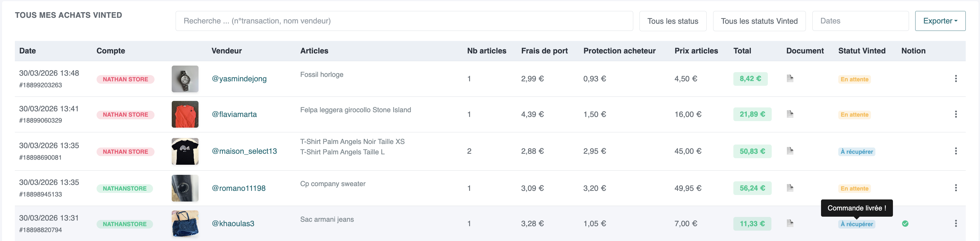Open @flaviamarta's vendor profile link
The image size is (980, 241).
pos(234,114)
